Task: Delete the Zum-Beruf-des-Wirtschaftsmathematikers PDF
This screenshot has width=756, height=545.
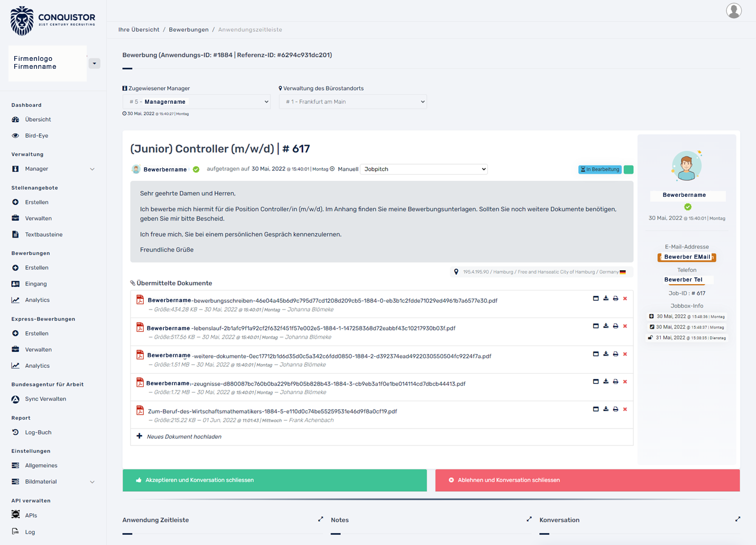Action: (x=625, y=409)
